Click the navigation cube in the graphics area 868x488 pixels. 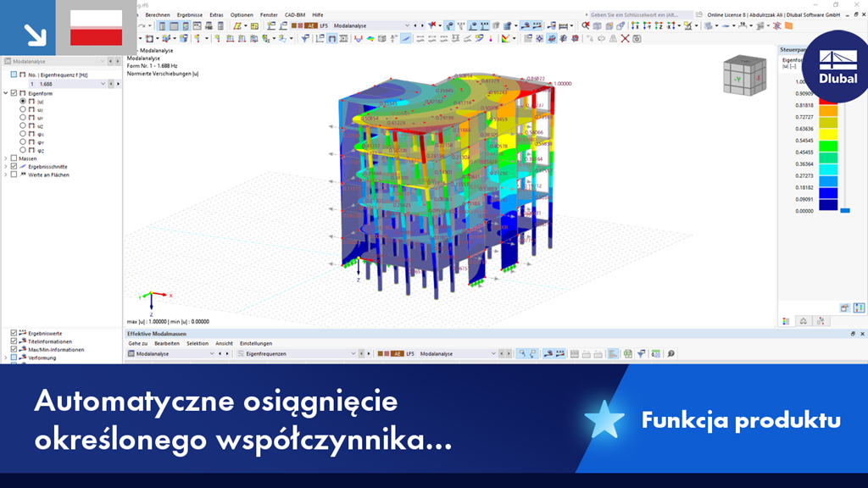tap(744, 76)
